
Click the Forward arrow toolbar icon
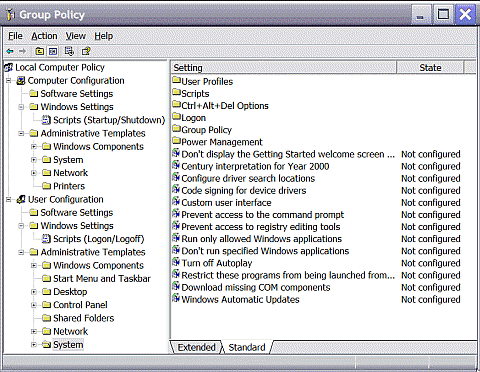click(x=22, y=51)
